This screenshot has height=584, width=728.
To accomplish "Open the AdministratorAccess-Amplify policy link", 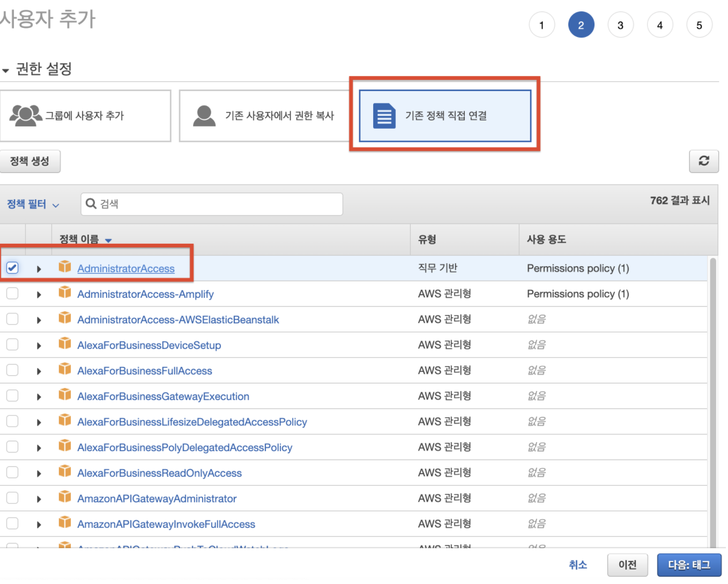I will click(x=145, y=294).
